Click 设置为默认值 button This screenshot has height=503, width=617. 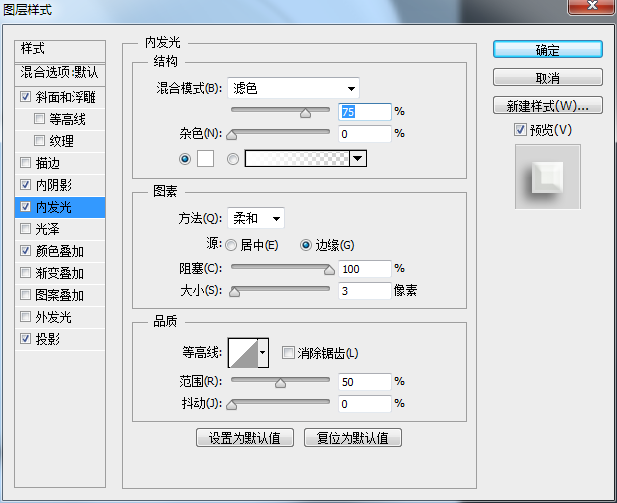[245, 438]
